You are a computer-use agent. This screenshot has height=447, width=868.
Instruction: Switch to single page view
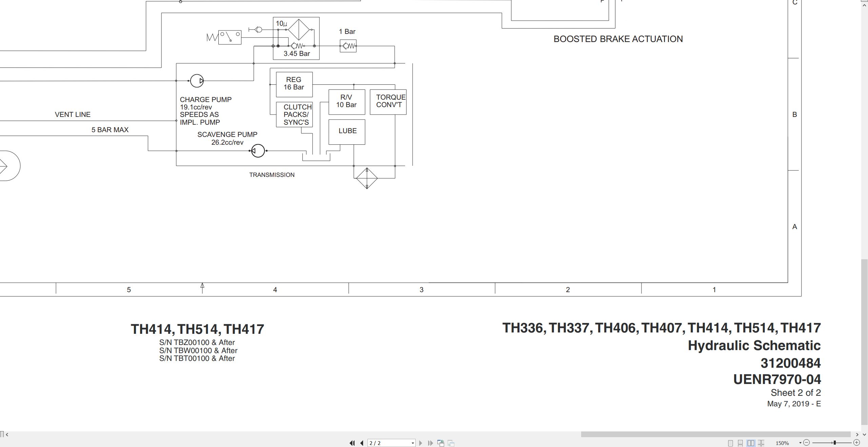[730, 443]
